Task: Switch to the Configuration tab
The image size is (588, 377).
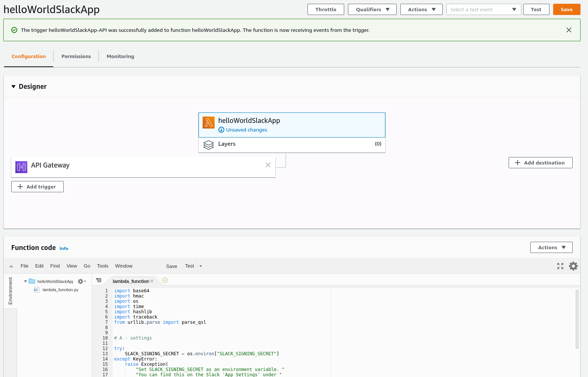Action: [28, 56]
